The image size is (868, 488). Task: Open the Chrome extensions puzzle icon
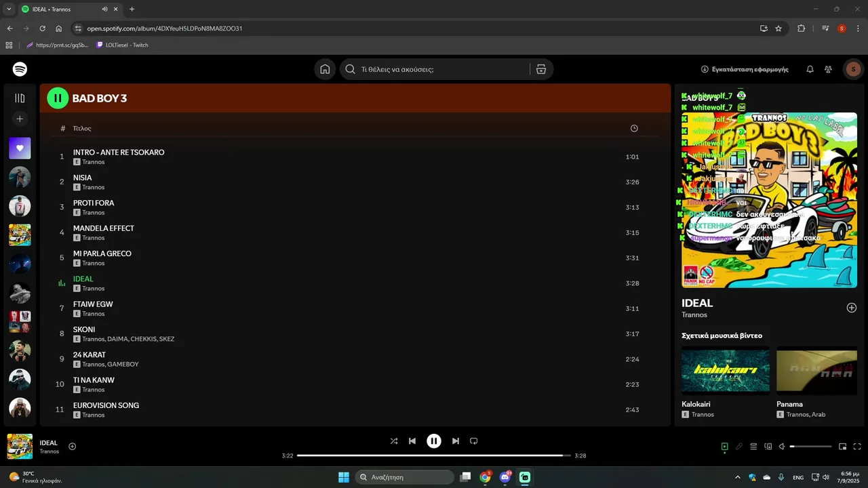tap(801, 28)
